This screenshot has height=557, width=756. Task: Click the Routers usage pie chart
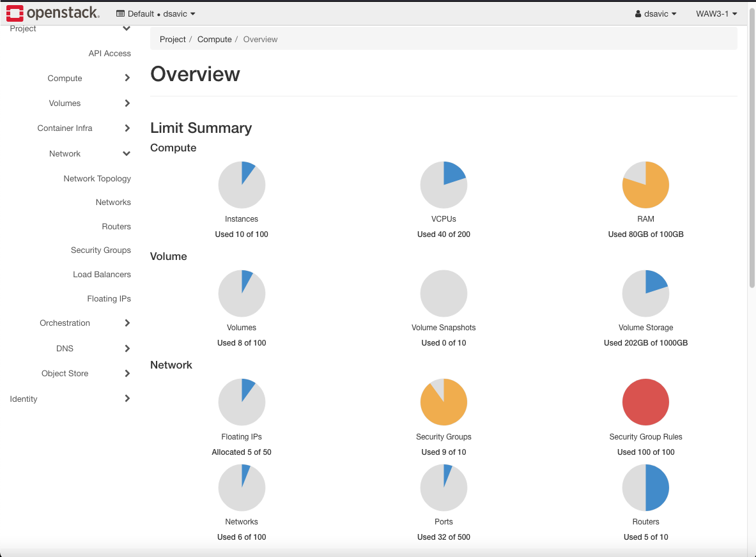tap(645, 488)
